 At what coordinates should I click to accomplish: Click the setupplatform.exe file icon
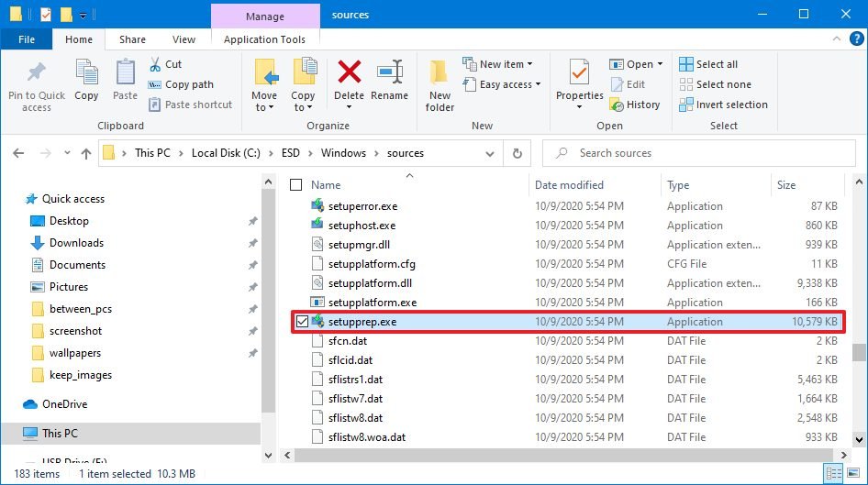317,302
